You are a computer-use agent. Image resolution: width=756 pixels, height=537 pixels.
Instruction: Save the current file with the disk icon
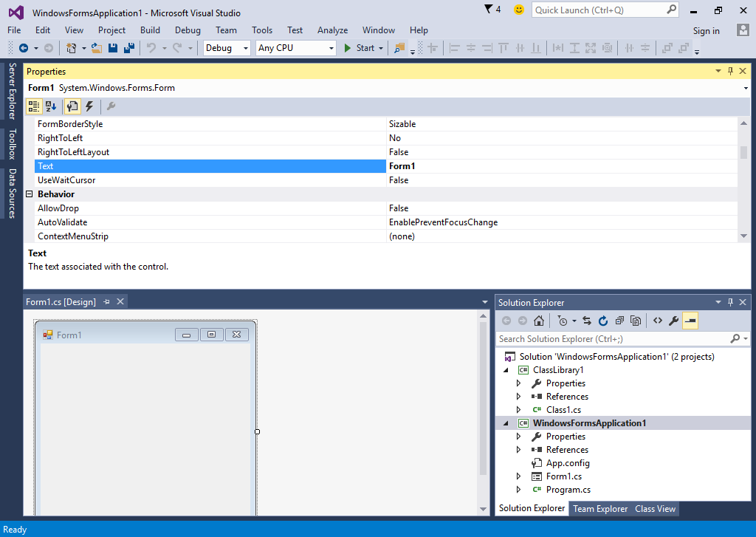pyautogui.click(x=113, y=48)
